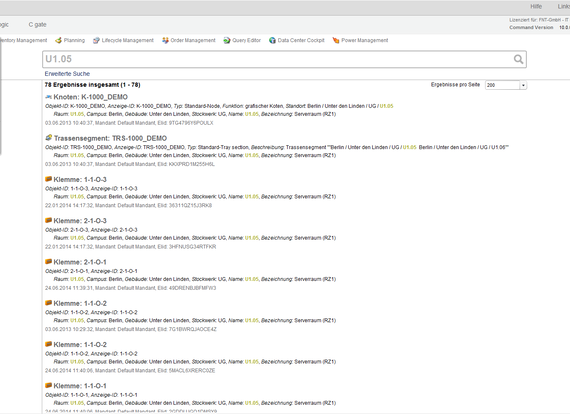Open the Trassensegment: TRS-1000_DEMO result
The height and width of the screenshot is (414, 570).
pos(111,138)
